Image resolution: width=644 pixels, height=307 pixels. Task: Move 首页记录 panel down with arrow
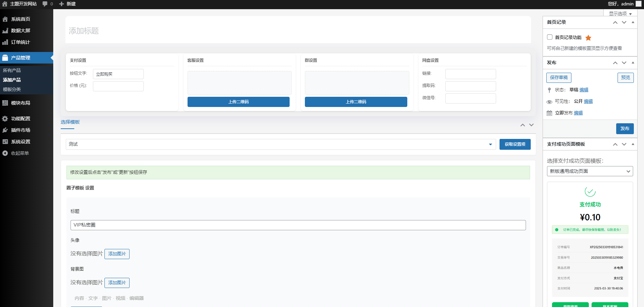624,22
